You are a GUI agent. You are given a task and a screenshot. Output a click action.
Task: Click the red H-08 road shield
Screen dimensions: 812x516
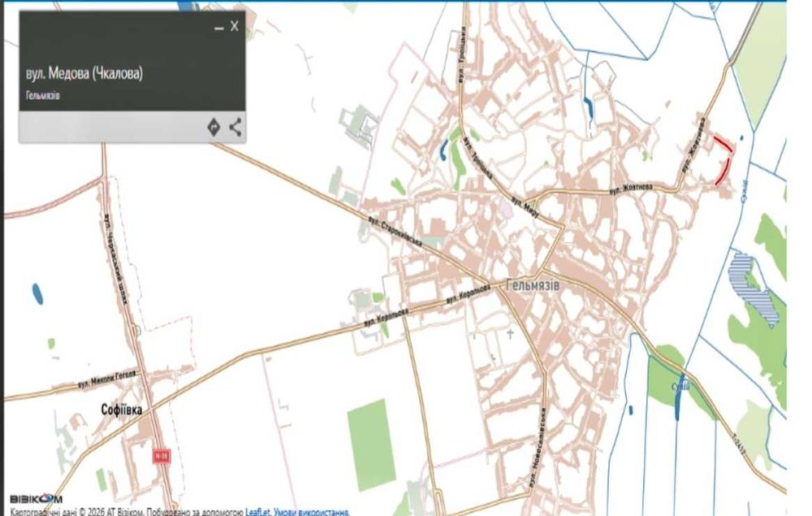(162, 457)
